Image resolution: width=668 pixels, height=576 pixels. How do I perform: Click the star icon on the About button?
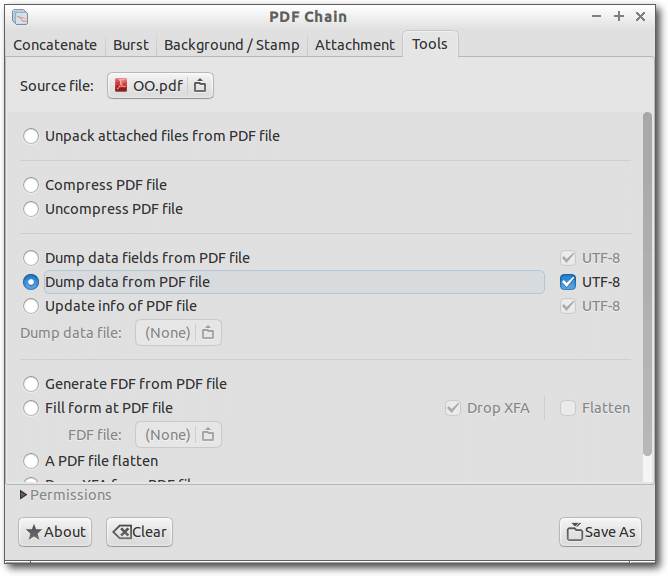[34, 532]
